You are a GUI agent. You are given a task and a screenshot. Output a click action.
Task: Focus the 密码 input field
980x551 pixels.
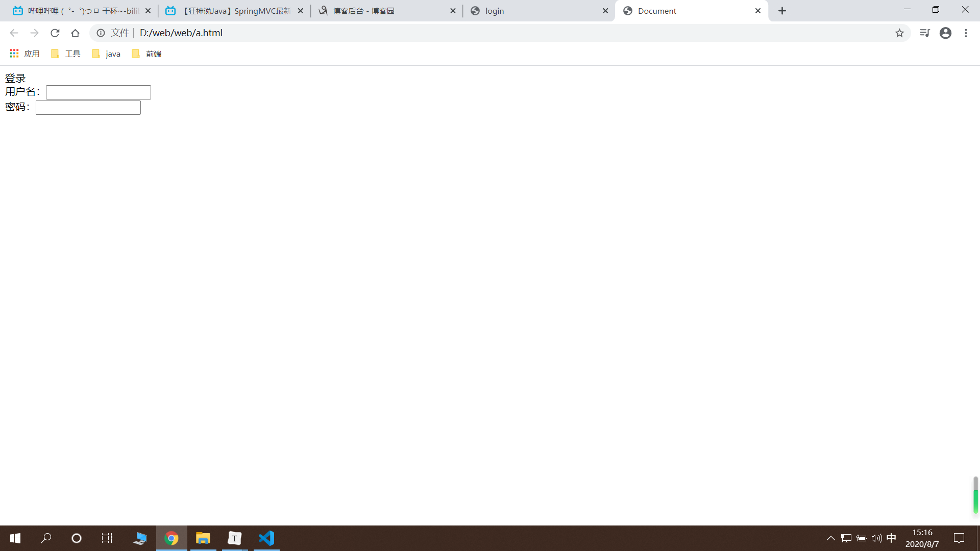(x=88, y=108)
